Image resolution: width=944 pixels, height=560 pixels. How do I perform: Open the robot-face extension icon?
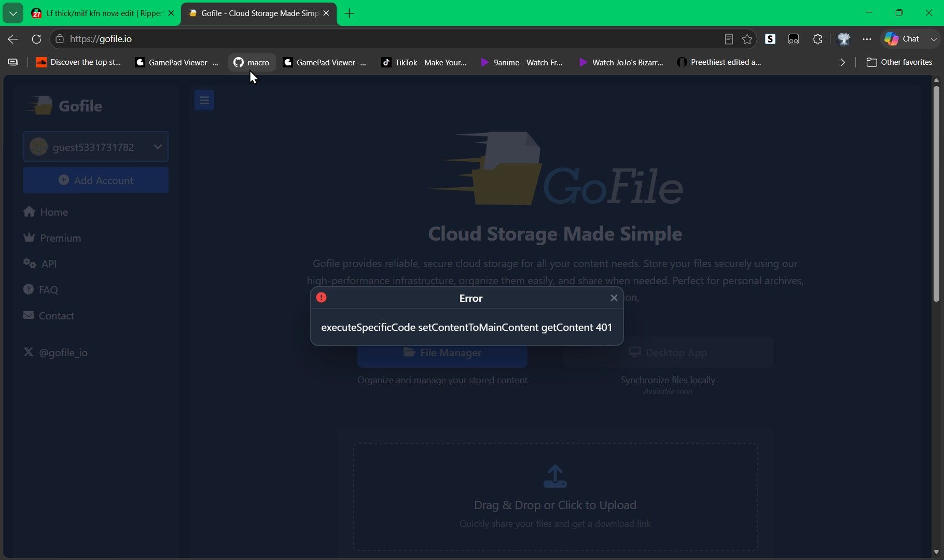794,39
